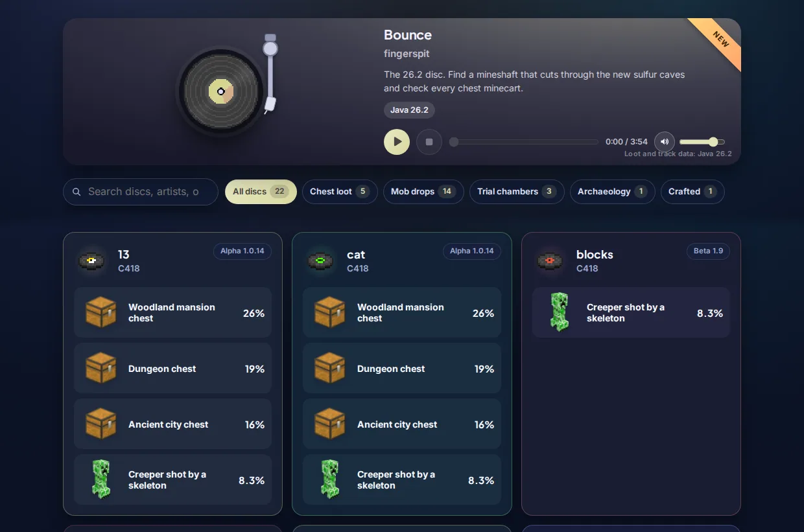The image size is (804, 532).
Task: Click "Loot and track data: Java 26.2" note
Action: (x=678, y=154)
